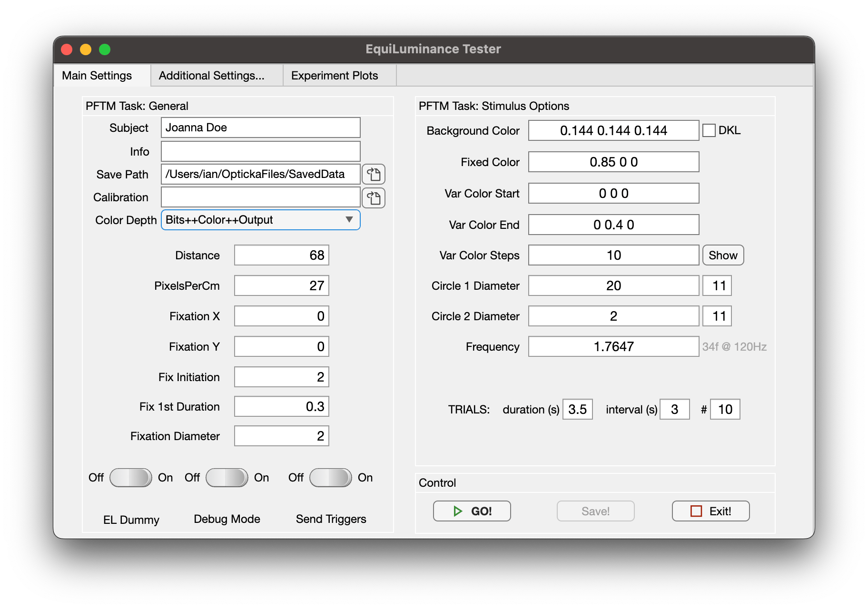
Task: Click the Circle 1 Diameter field showing 20
Action: pos(614,286)
